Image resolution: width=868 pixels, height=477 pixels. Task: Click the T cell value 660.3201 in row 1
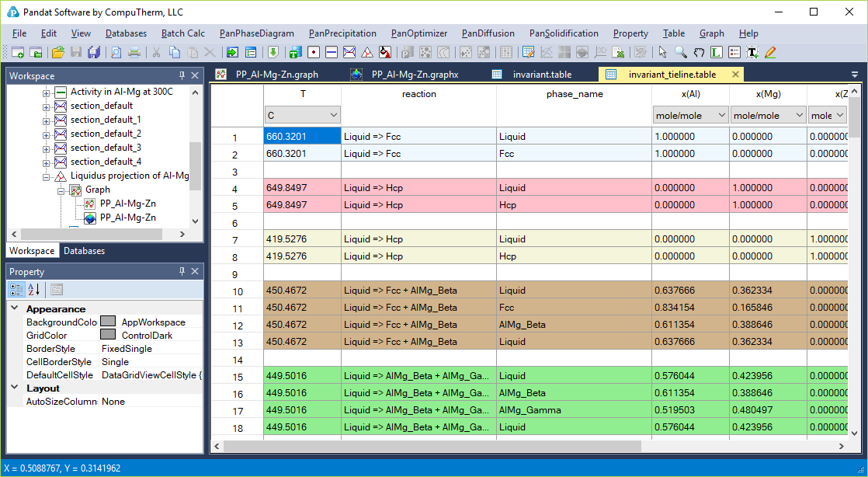302,137
